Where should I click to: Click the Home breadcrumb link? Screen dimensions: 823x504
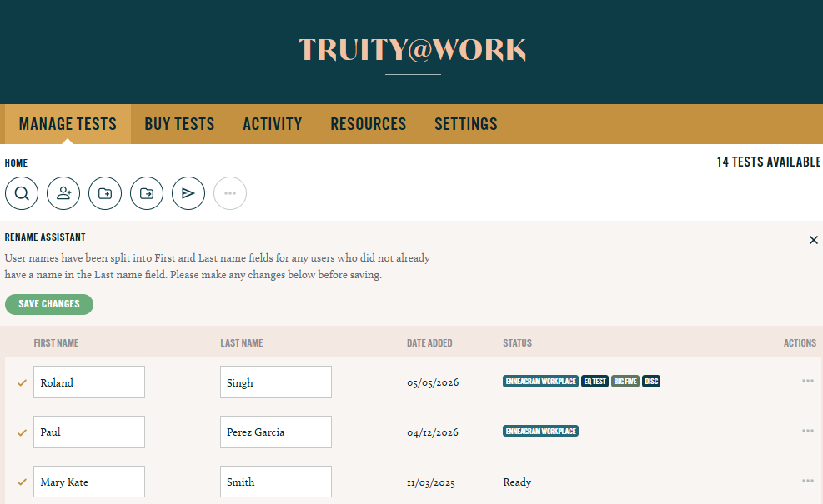17,163
